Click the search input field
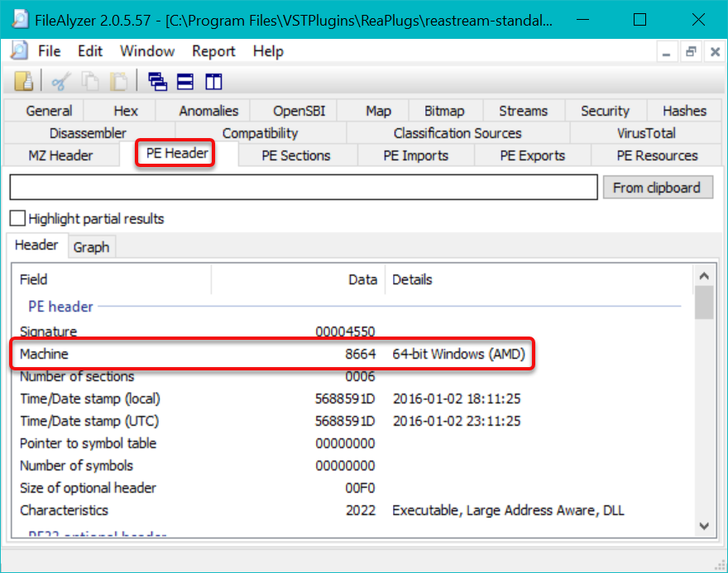The width and height of the screenshot is (728, 573). coord(303,188)
